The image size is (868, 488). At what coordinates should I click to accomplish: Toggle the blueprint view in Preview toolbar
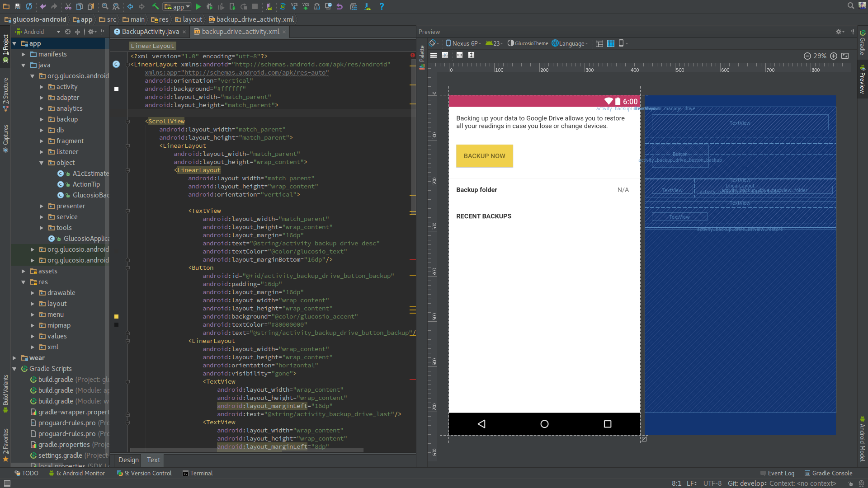(610, 43)
